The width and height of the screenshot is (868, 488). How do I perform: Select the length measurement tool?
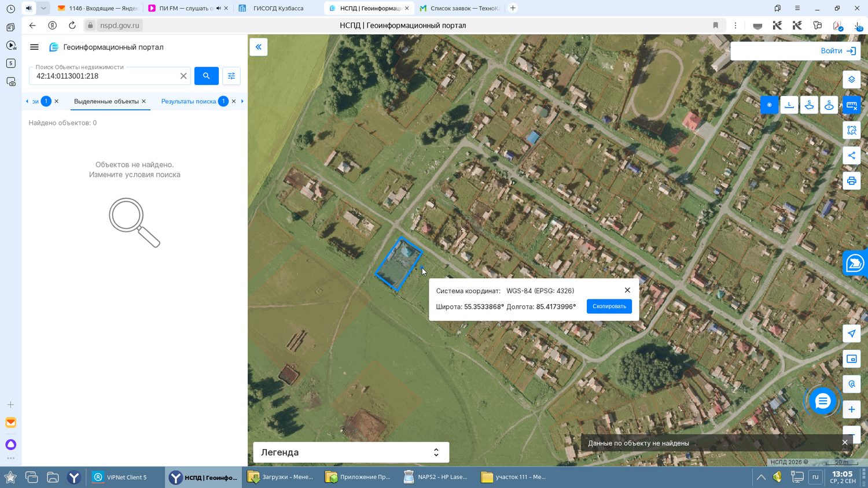click(789, 105)
